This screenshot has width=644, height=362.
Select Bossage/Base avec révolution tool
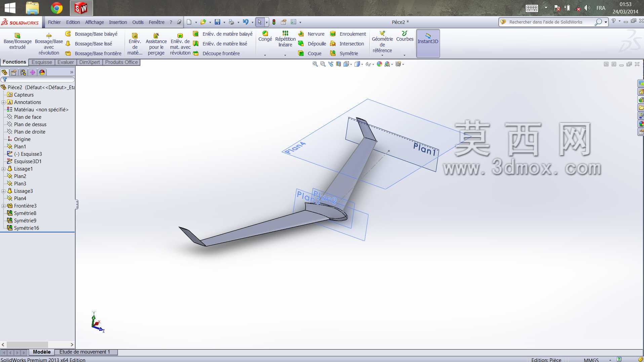[x=49, y=44]
